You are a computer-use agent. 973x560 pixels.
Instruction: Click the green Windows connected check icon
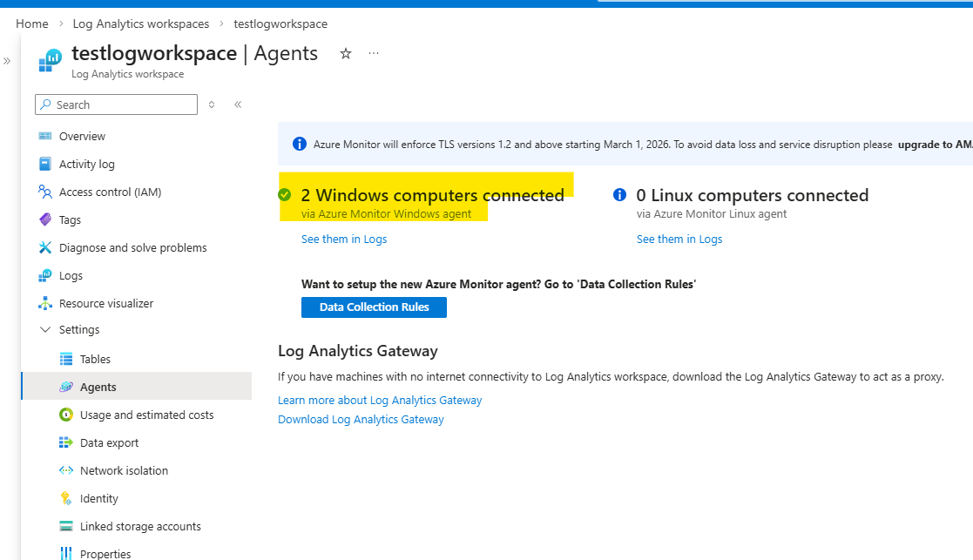point(285,195)
